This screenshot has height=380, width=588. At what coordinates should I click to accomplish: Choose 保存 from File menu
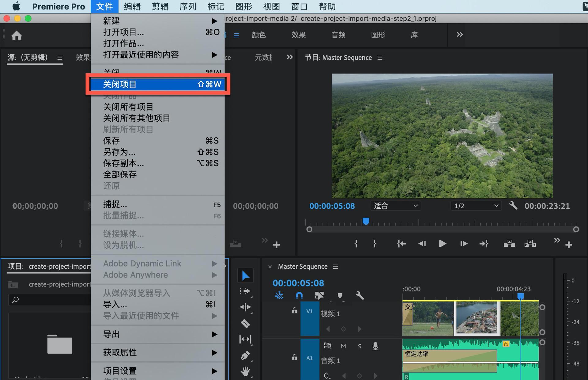tap(157, 141)
